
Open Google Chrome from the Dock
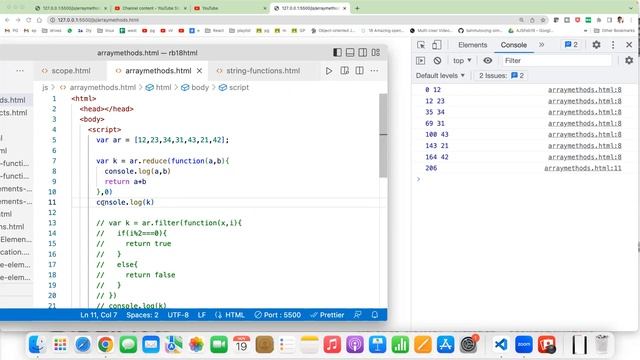pos(105,345)
